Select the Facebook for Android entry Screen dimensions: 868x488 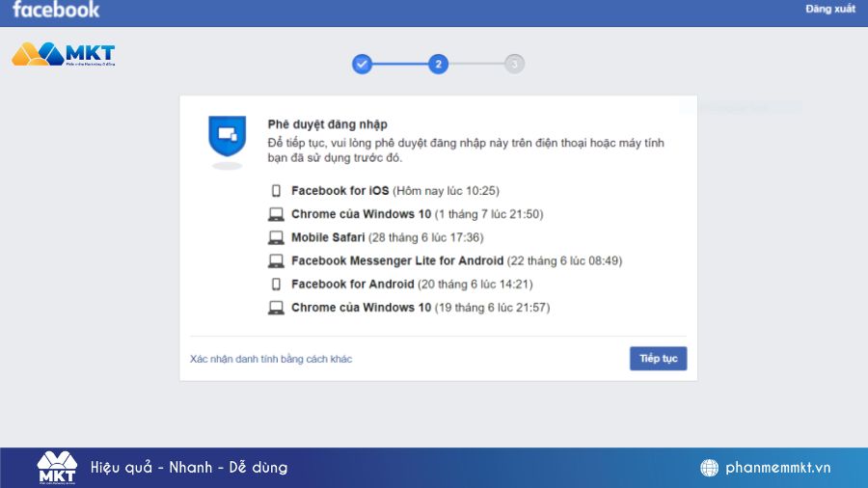[400, 285]
